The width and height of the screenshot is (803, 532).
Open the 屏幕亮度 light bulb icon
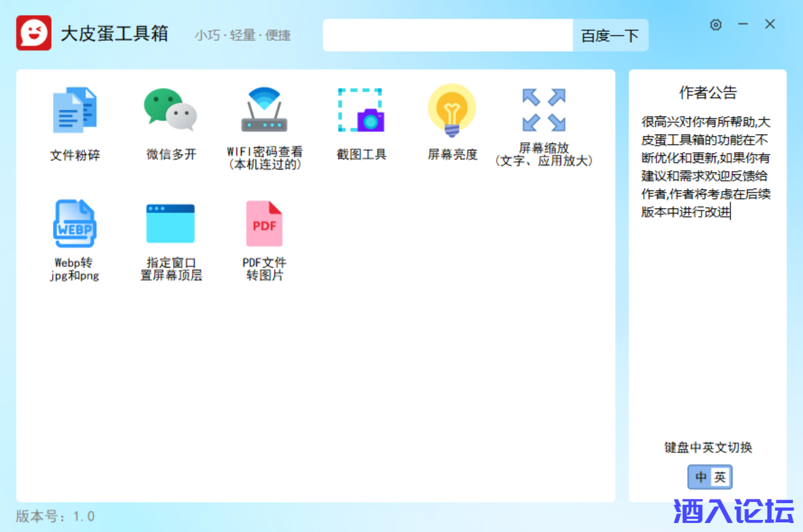452,111
